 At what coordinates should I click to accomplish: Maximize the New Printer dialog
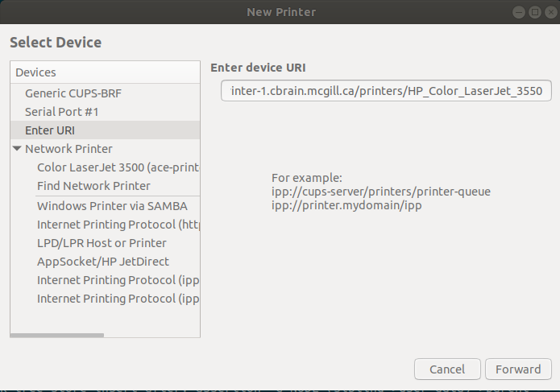point(534,11)
